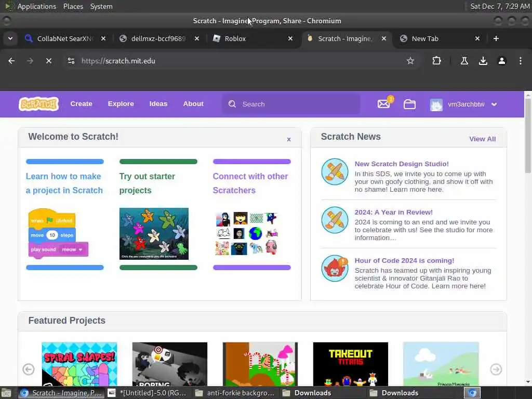
Task: Click the search magnifier icon in Scratch header
Action: (232, 104)
